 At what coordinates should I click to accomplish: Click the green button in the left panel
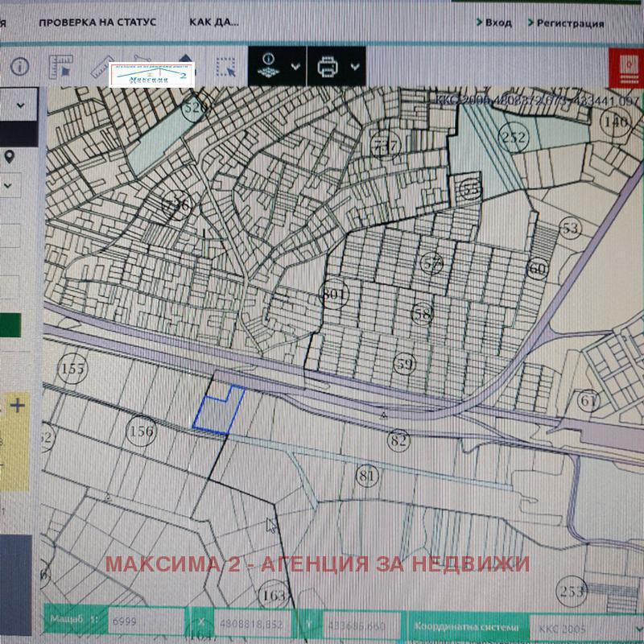10,325
